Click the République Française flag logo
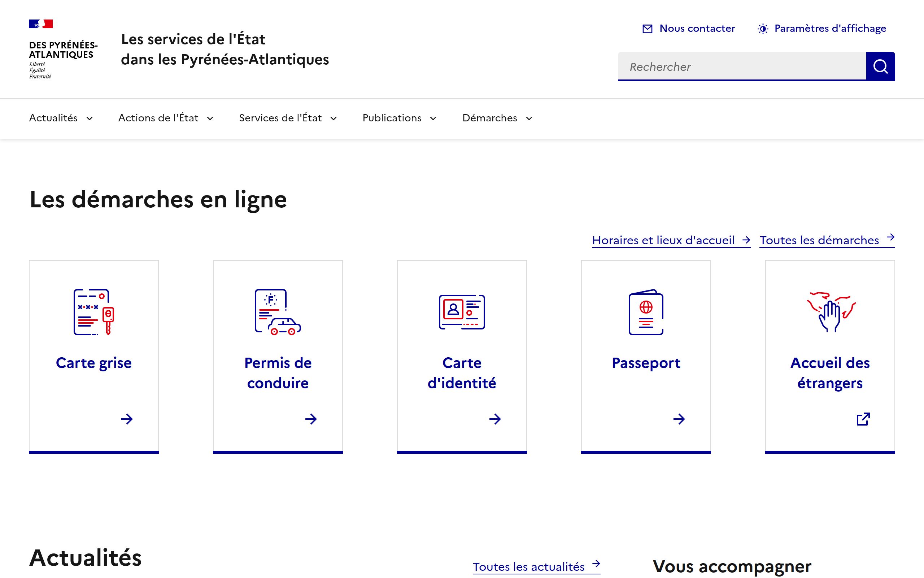 click(x=41, y=24)
